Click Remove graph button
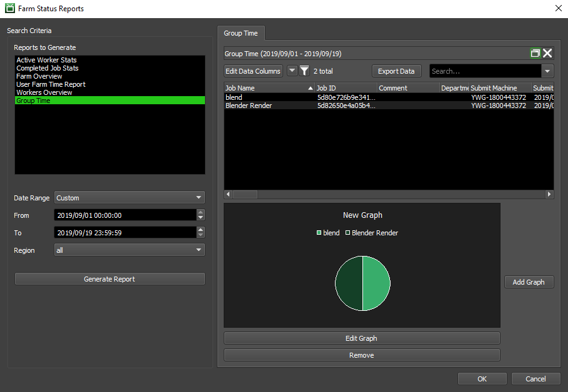568x392 pixels. coord(362,355)
